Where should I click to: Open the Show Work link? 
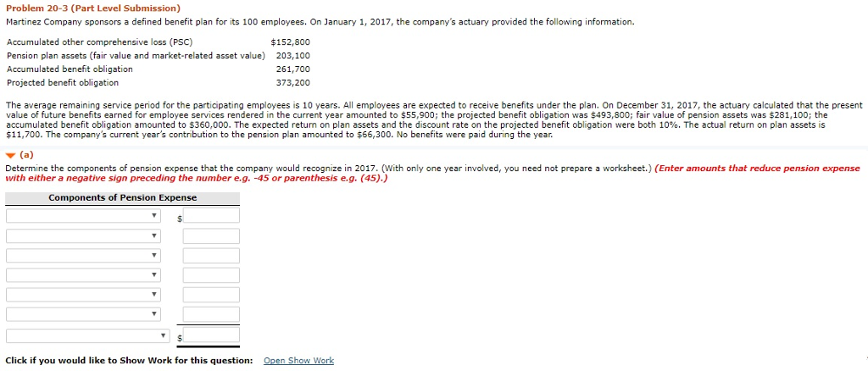click(298, 361)
